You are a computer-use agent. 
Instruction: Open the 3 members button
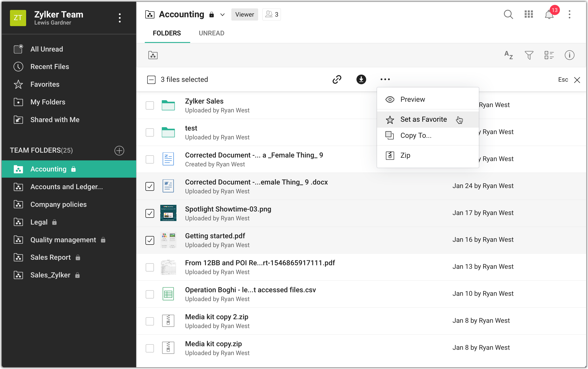[x=272, y=15]
